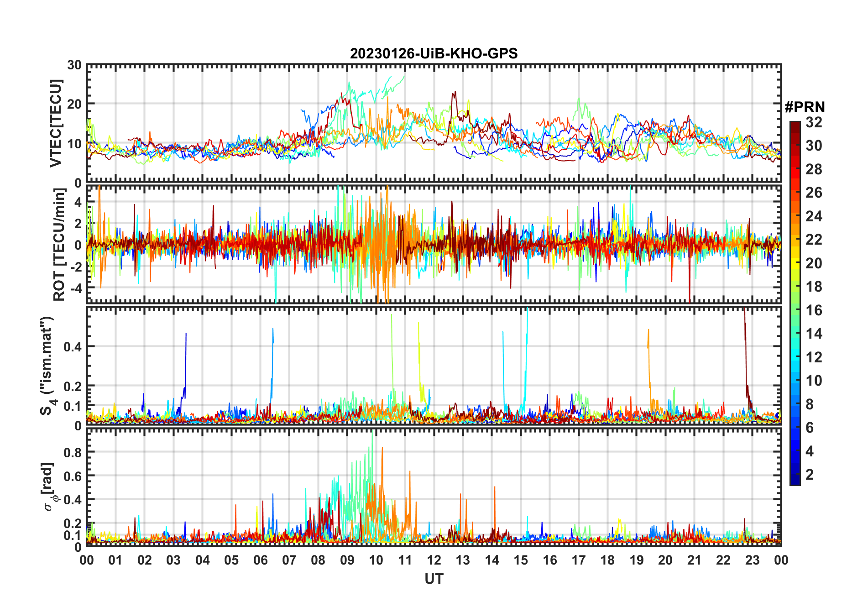The width and height of the screenshot is (868, 607).
Task: Click x-axis hour tick label "15"
Action: [x=521, y=560]
